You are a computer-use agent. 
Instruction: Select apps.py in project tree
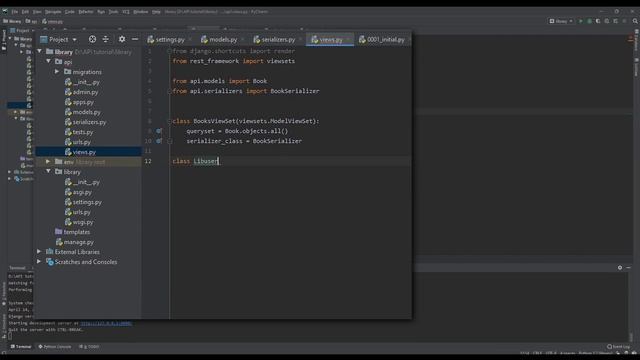click(x=80, y=102)
